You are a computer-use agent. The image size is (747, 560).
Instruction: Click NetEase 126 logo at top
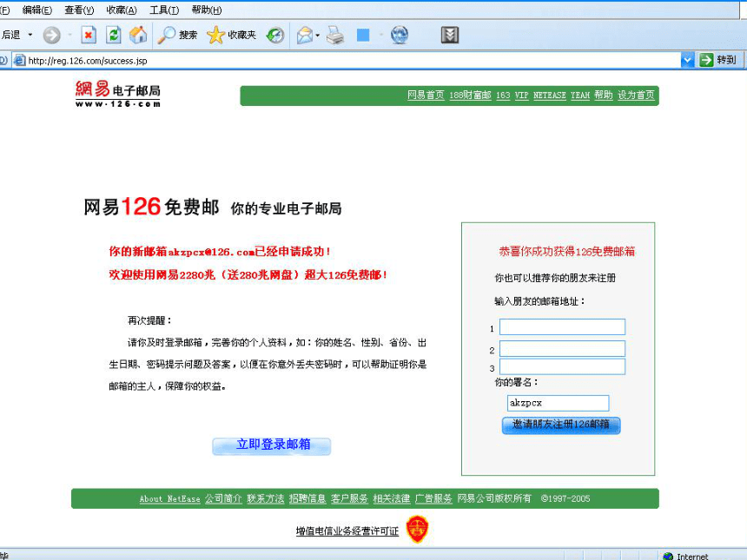[x=117, y=94]
